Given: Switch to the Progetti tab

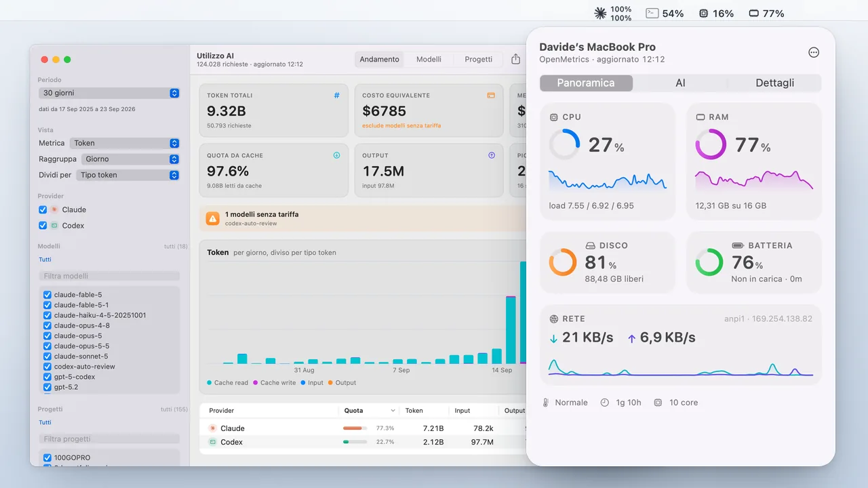Looking at the screenshot, I should point(479,60).
